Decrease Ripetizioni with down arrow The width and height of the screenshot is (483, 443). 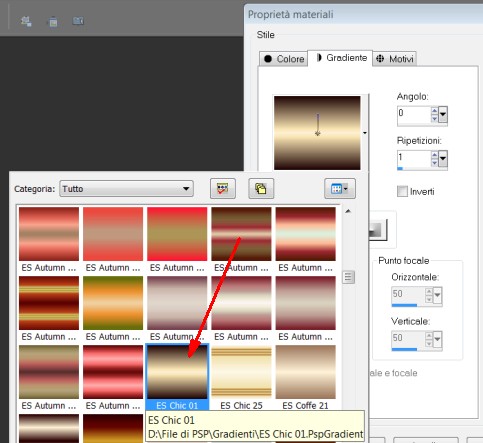(434, 163)
